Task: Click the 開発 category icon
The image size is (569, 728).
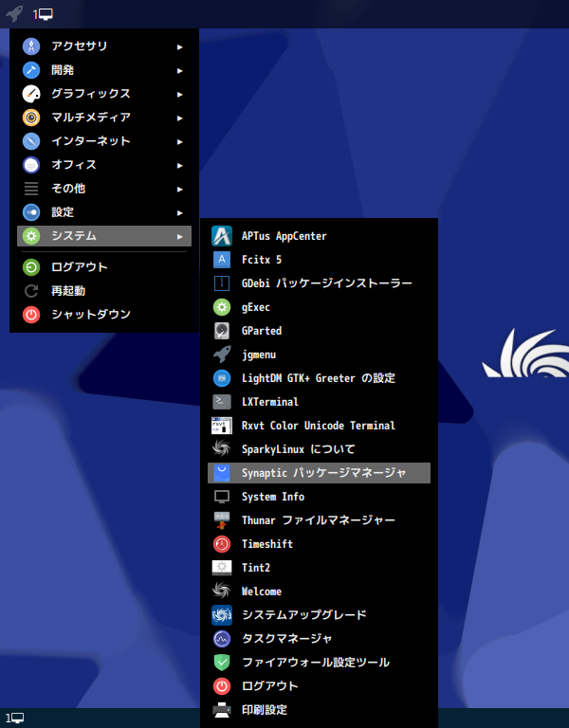Action: click(x=31, y=69)
